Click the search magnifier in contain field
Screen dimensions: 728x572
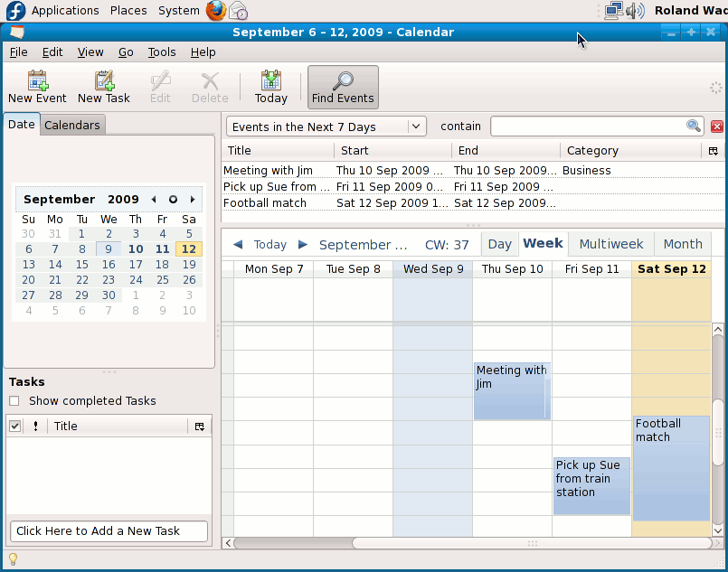(x=694, y=127)
